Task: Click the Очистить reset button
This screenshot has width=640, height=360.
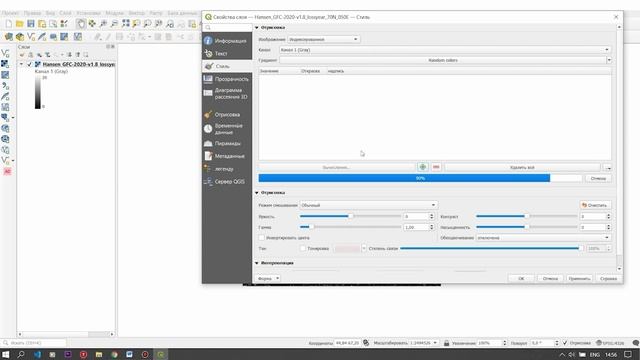Action: pyautogui.click(x=595, y=205)
